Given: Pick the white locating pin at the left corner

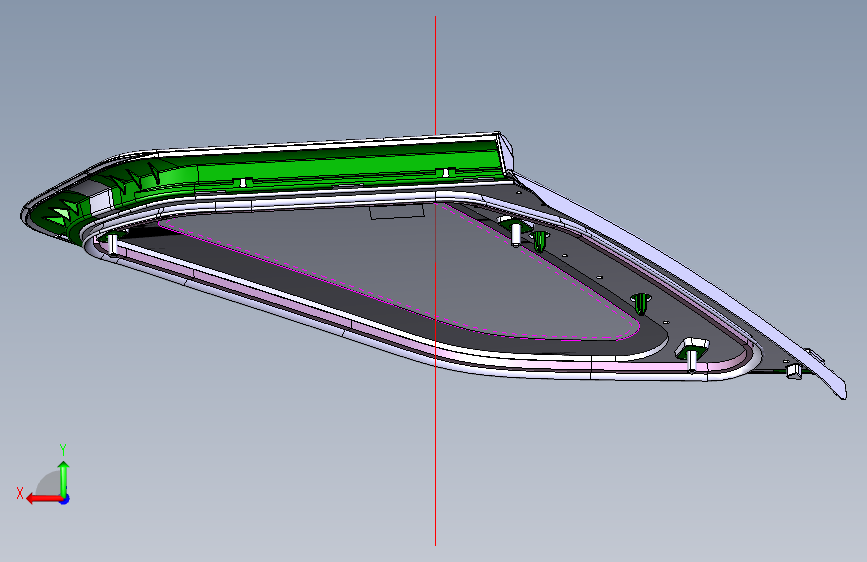Looking at the screenshot, I should (113, 244).
